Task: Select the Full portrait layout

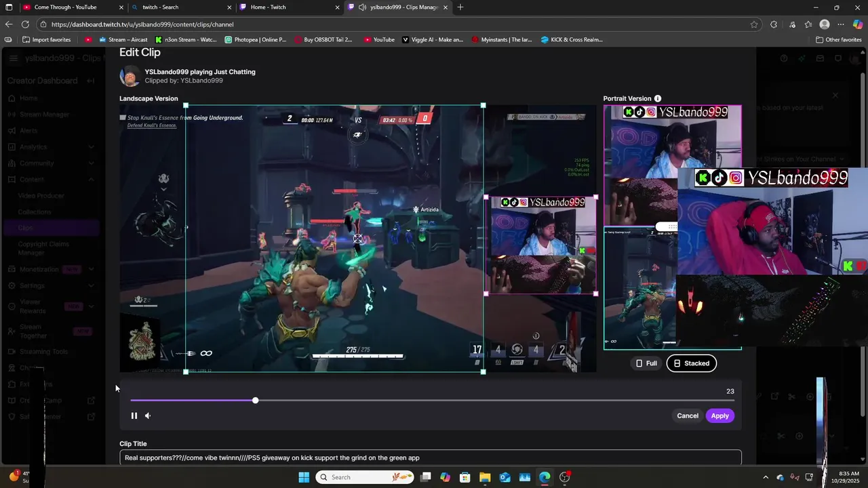Action: [x=646, y=363]
